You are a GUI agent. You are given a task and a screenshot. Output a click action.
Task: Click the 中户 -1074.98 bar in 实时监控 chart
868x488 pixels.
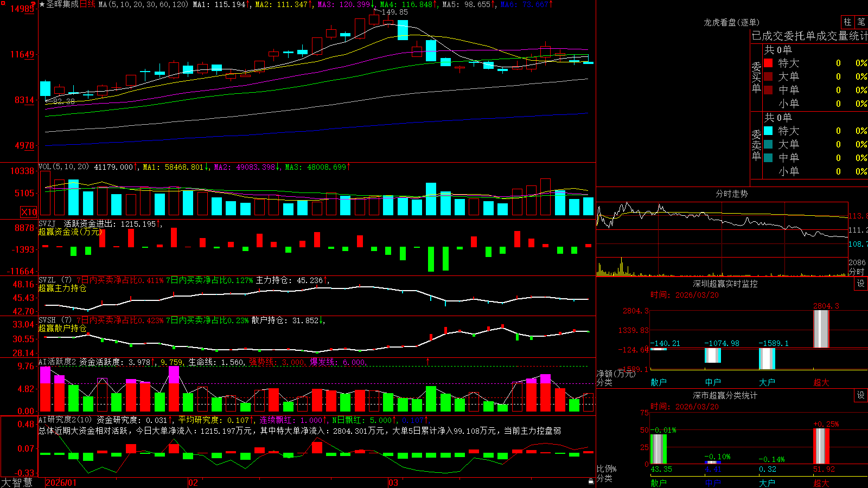point(713,355)
